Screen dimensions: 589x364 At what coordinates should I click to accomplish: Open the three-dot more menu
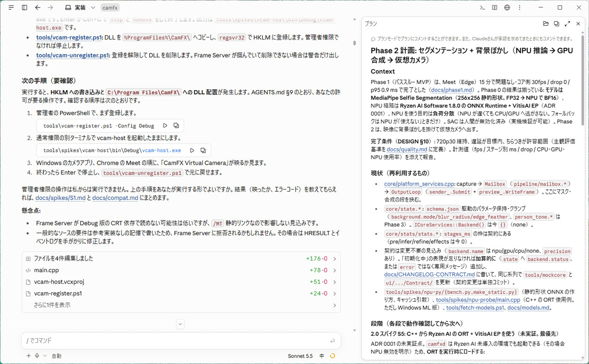pos(520,8)
